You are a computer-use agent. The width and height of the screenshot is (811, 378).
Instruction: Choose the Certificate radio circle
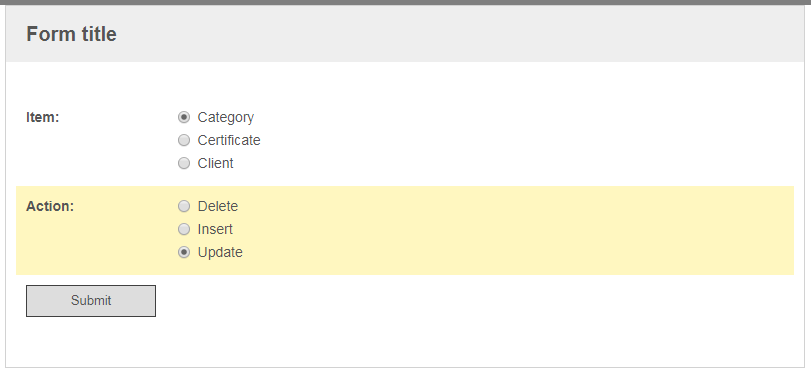pyautogui.click(x=184, y=140)
